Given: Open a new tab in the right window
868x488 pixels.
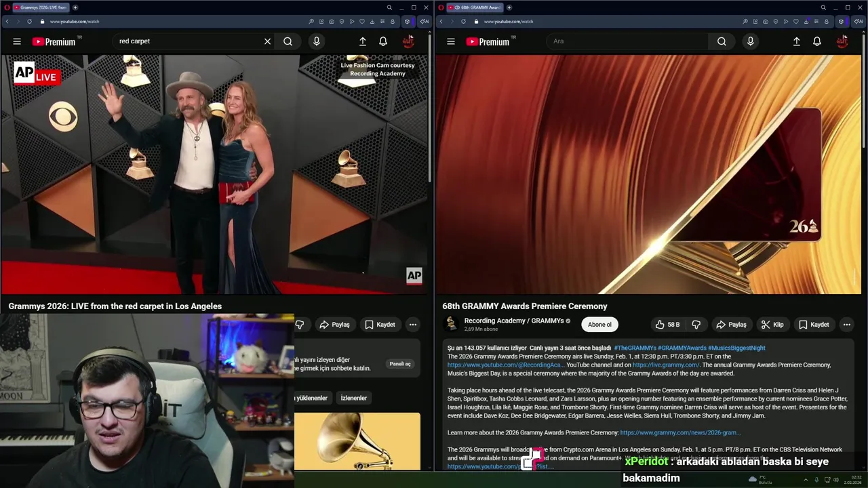Looking at the screenshot, I should click(509, 7).
